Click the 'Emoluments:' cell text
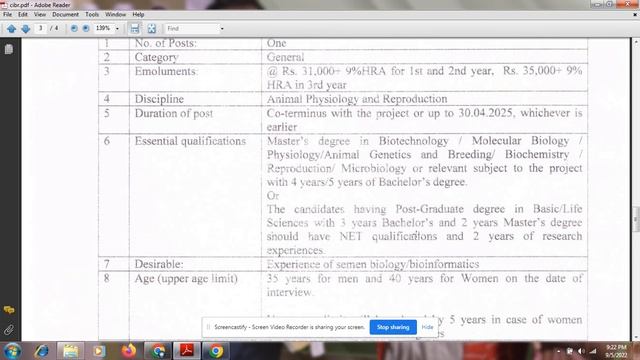This screenshot has height=360, width=640. click(x=166, y=71)
